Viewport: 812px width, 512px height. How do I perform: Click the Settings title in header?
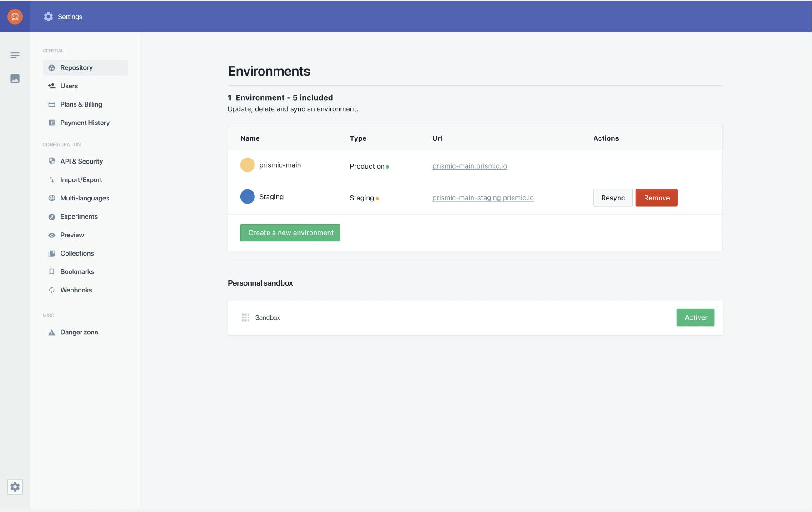pyautogui.click(x=70, y=17)
